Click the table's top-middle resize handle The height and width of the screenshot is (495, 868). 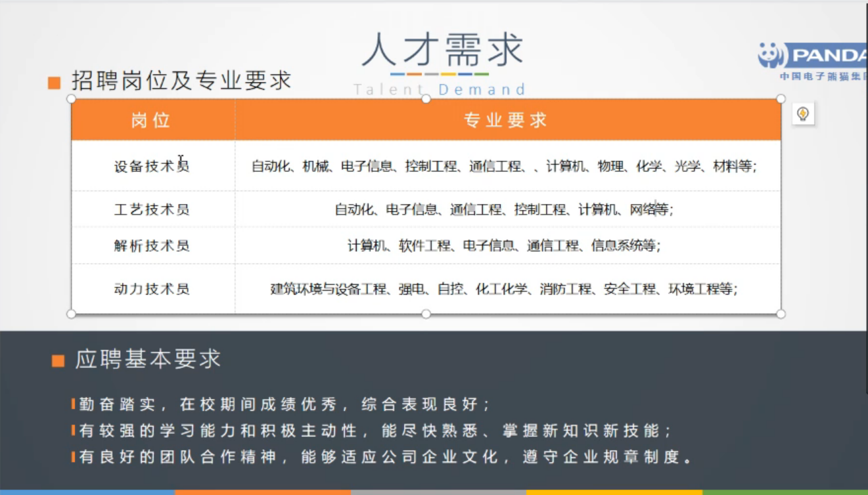pos(426,99)
